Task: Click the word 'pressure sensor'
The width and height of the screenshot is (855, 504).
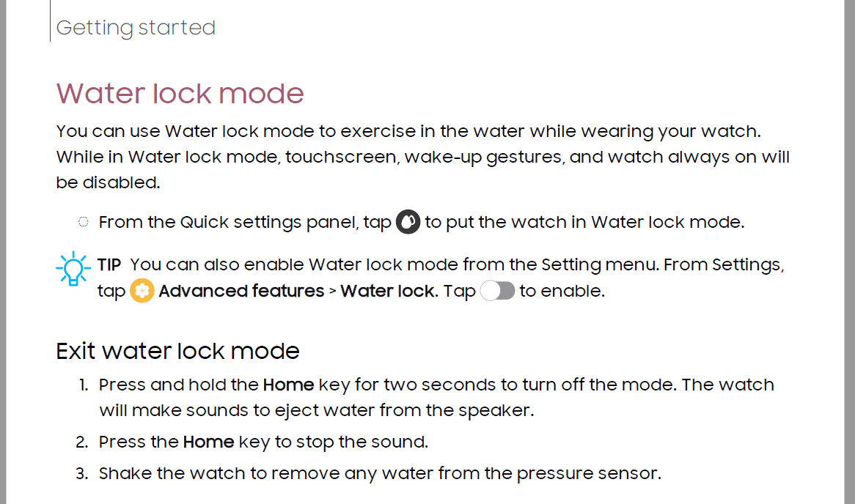Action: click(x=587, y=473)
